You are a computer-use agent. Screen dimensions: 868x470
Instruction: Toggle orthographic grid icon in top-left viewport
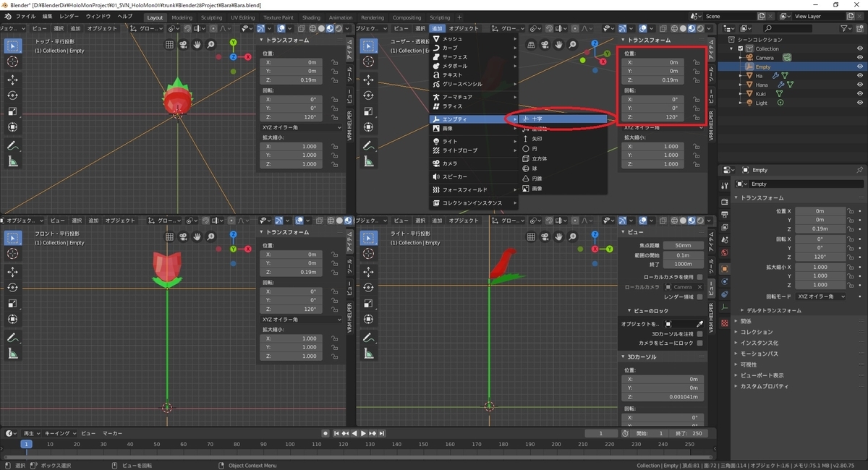click(x=169, y=45)
